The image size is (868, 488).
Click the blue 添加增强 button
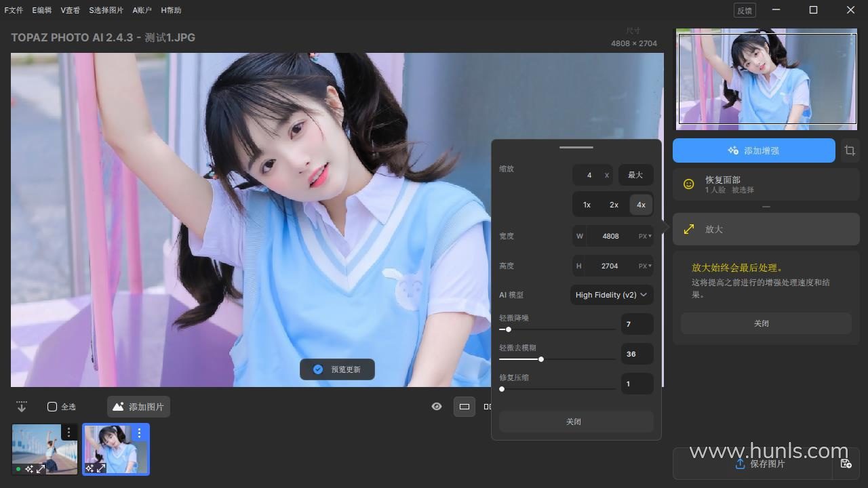[x=753, y=150]
